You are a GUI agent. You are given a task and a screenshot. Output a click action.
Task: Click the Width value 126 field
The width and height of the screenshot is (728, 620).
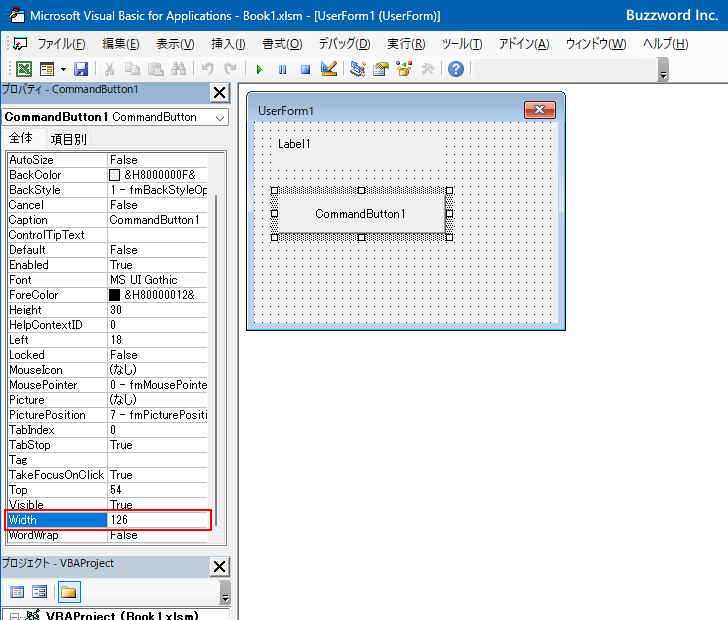point(158,520)
